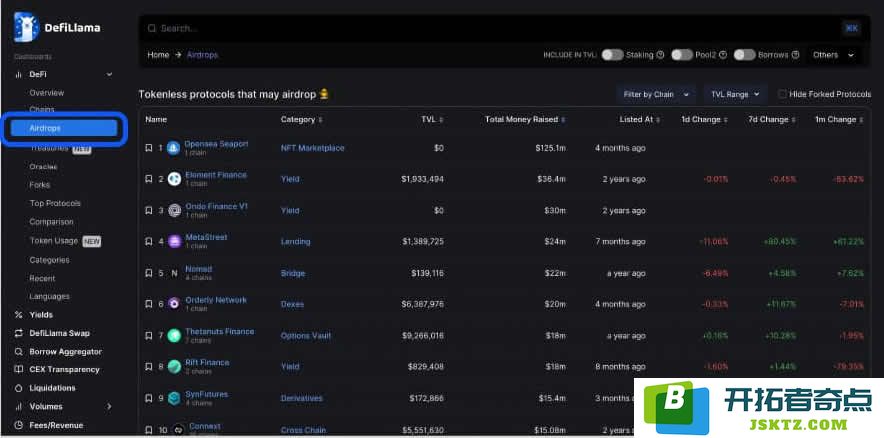Viewport: 884px width, 438px height.
Task: Sort by Listed At column
Action: click(x=658, y=120)
